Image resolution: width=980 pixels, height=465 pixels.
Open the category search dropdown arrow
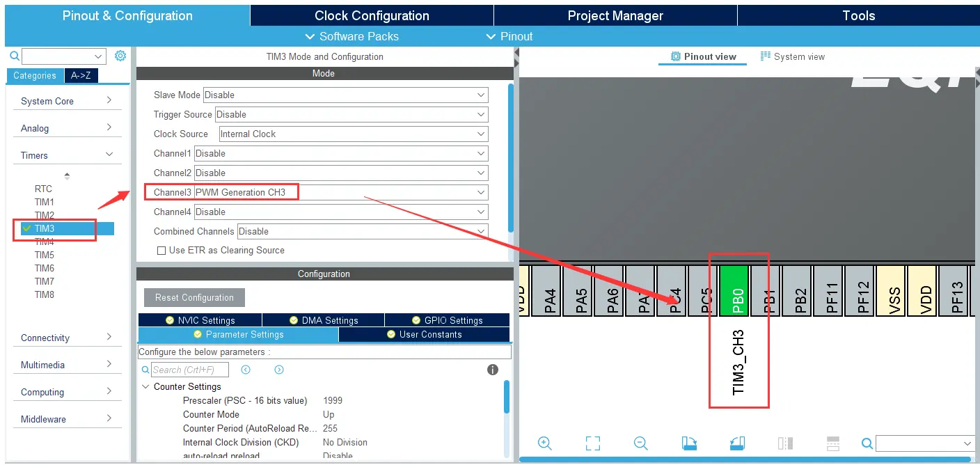pos(98,56)
